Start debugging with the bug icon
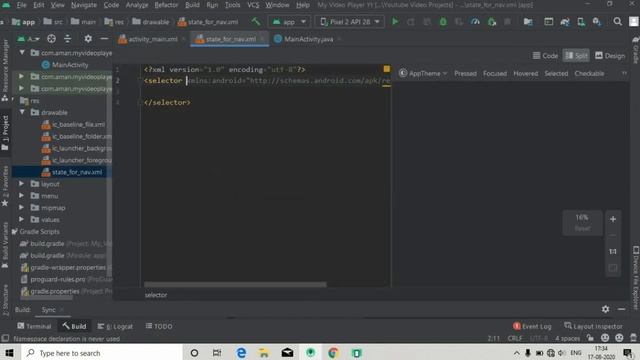640x360 pixels. tap(443, 22)
